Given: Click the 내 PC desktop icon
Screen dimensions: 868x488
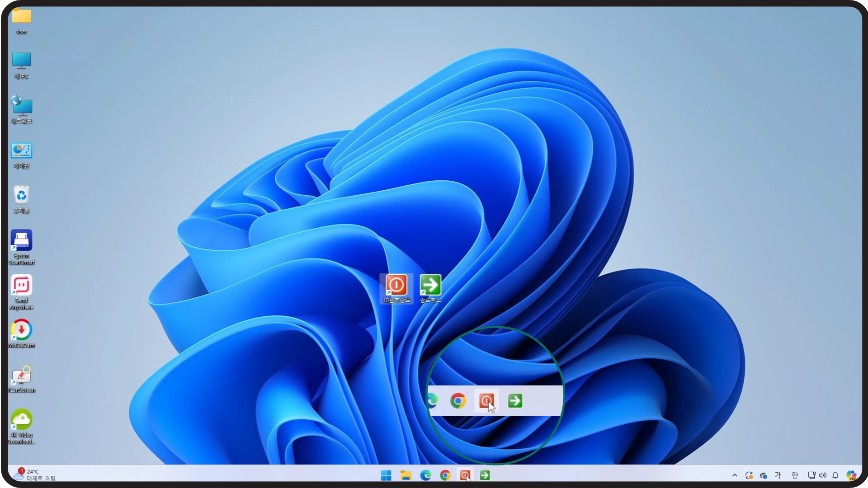Looking at the screenshot, I should (x=21, y=62).
